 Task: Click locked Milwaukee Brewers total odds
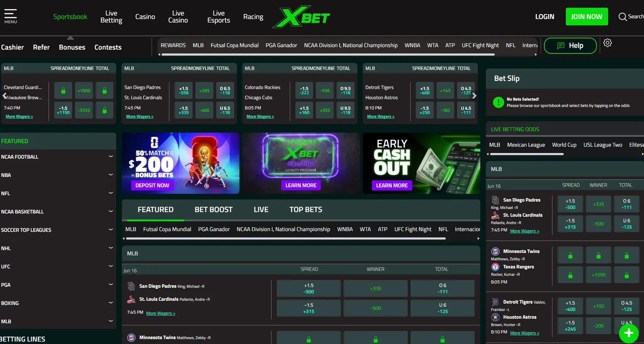pyautogui.click(x=105, y=110)
